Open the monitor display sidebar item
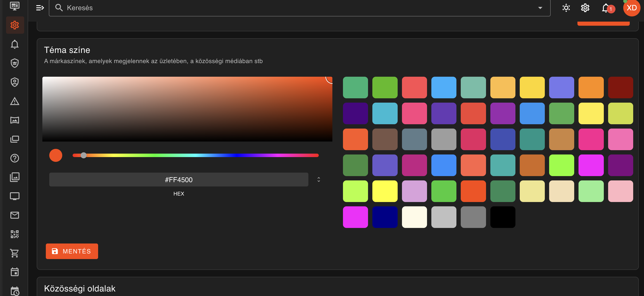This screenshot has width=644, height=296. pyautogui.click(x=14, y=196)
